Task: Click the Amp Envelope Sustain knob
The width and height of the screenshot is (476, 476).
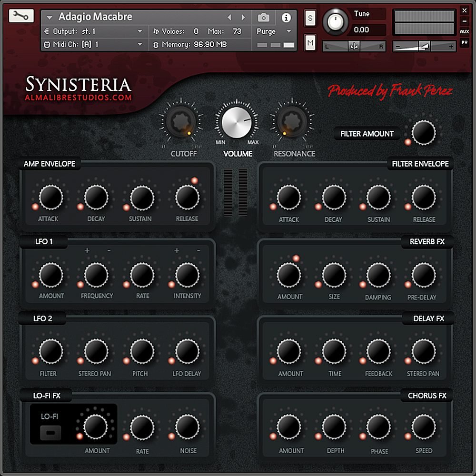Action: pyautogui.click(x=142, y=198)
